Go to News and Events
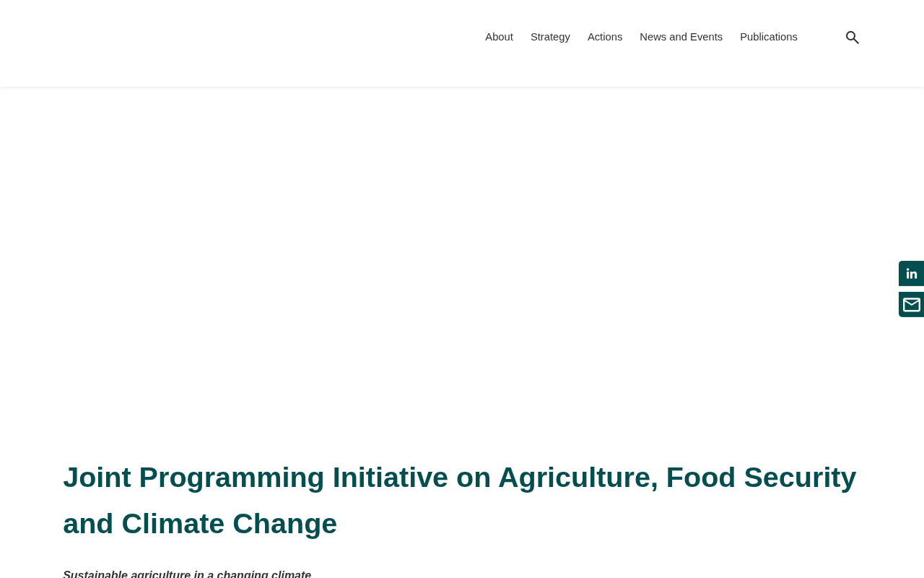This screenshot has height=578, width=924. (681, 37)
